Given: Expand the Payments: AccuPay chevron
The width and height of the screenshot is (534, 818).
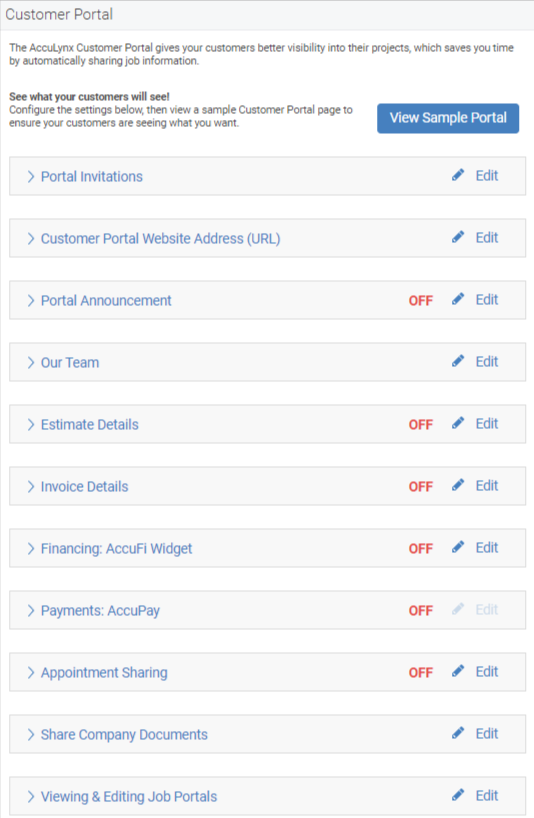Looking at the screenshot, I should [x=31, y=610].
